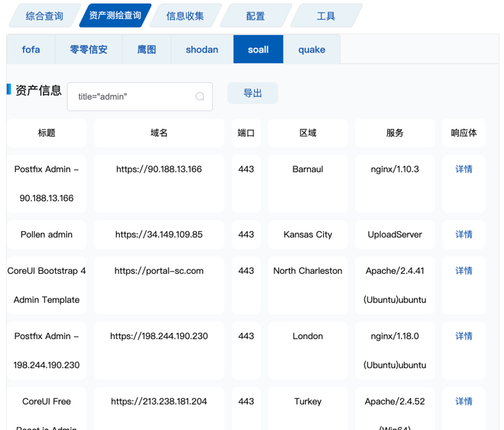Click the 域名 column header
The width and height of the screenshot is (504, 430).
tap(159, 133)
